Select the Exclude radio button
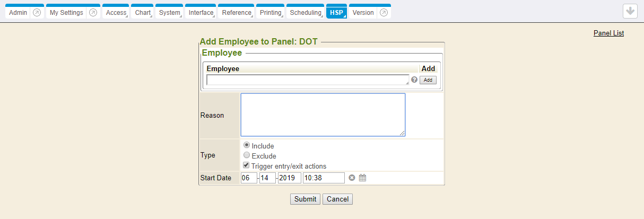 coord(247,155)
